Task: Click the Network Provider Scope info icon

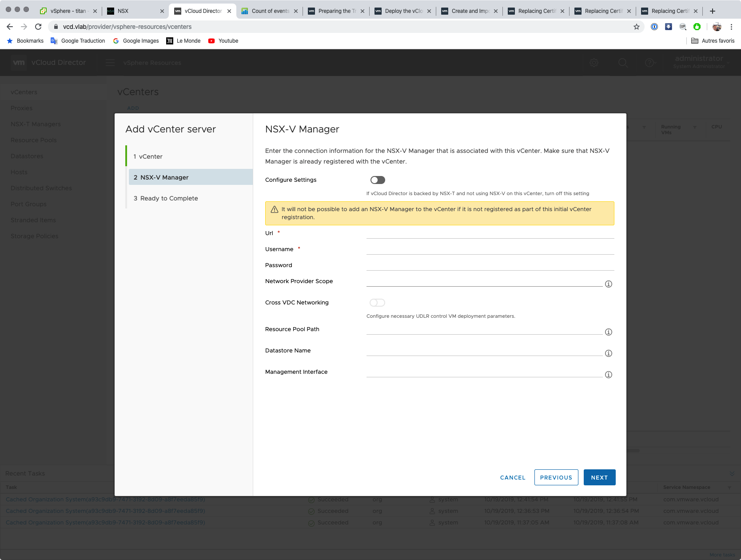Action: tap(609, 284)
